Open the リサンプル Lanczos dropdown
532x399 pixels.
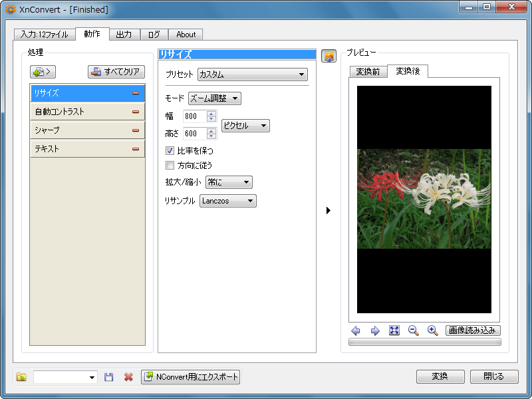(x=227, y=201)
